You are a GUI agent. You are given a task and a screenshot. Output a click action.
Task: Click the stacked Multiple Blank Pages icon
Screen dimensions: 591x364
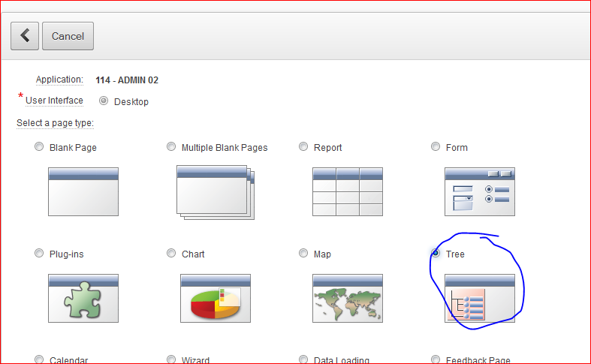(x=216, y=192)
